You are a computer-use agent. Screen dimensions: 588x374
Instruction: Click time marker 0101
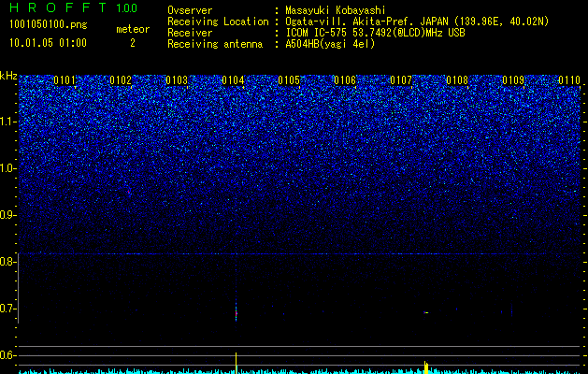point(65,80)
